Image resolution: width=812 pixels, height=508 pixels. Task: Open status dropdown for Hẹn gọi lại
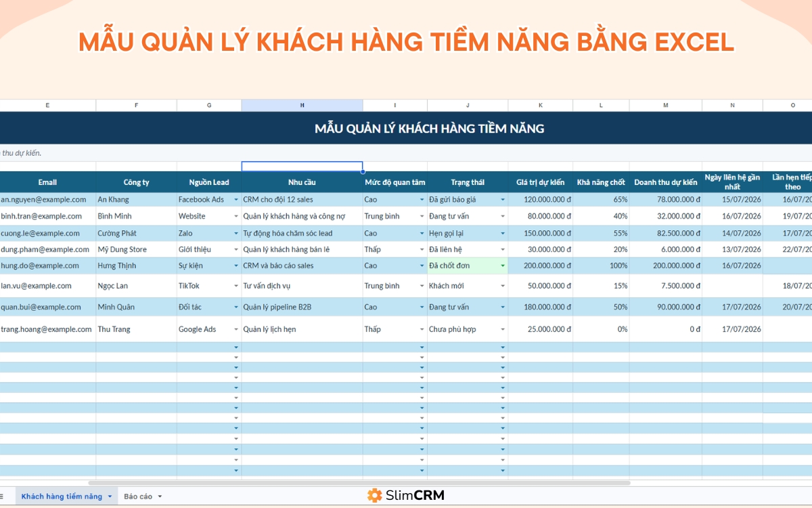click(503, 233)
